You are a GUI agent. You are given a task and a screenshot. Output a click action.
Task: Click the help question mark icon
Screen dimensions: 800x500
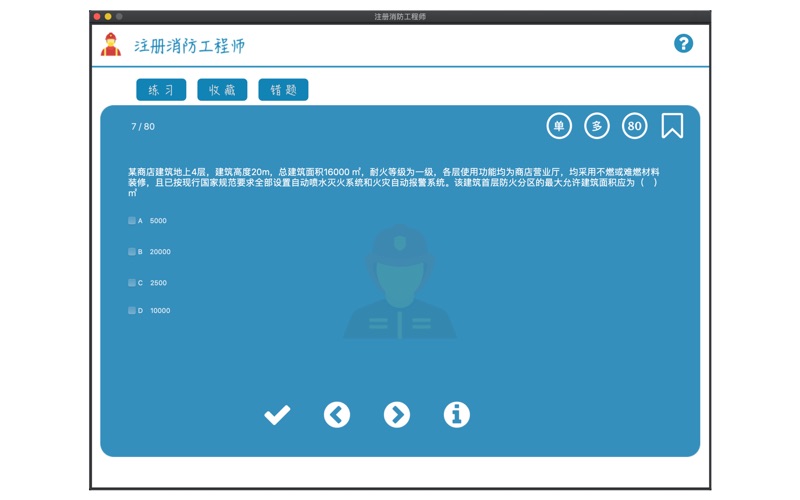(x=683, y=44)
